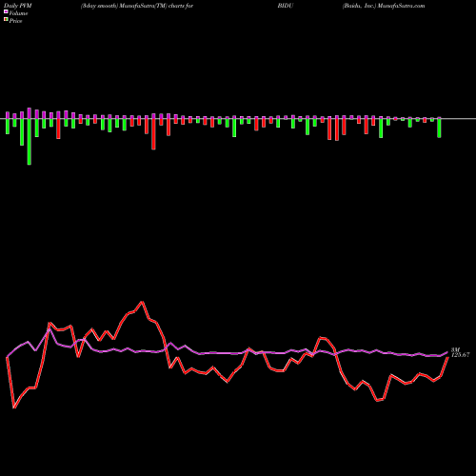Click the '(3day smooth) MunafaSutra(TM) charts for' text
The image size is (476, 476).
[x=137, y=6]
